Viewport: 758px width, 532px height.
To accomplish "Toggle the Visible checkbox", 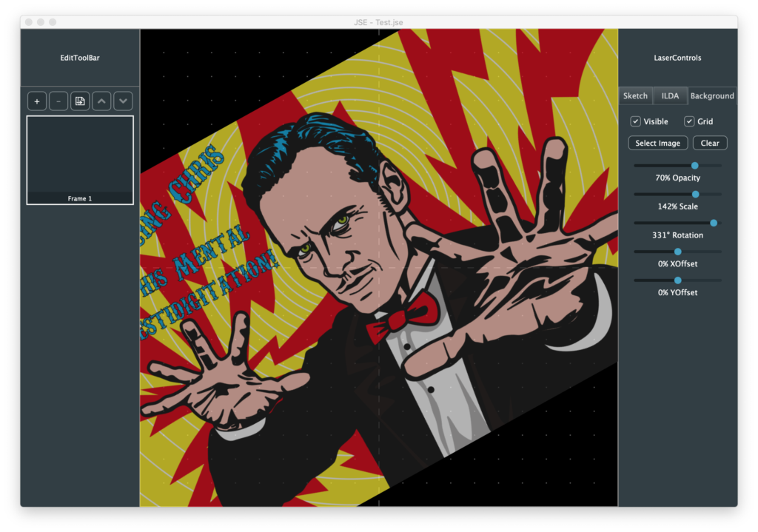I will (x=636, y=121).
